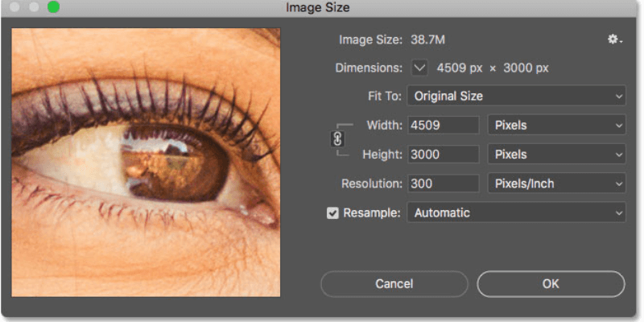The image size is (644, 322).
Task: Confirm with the OK button
Action: click(551, 283)
